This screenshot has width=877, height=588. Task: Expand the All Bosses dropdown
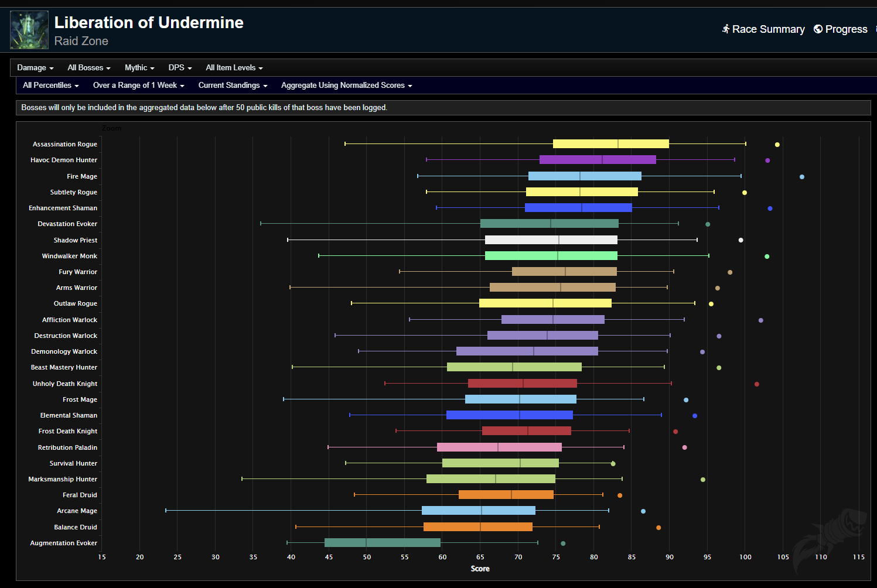tap(88, 68)
